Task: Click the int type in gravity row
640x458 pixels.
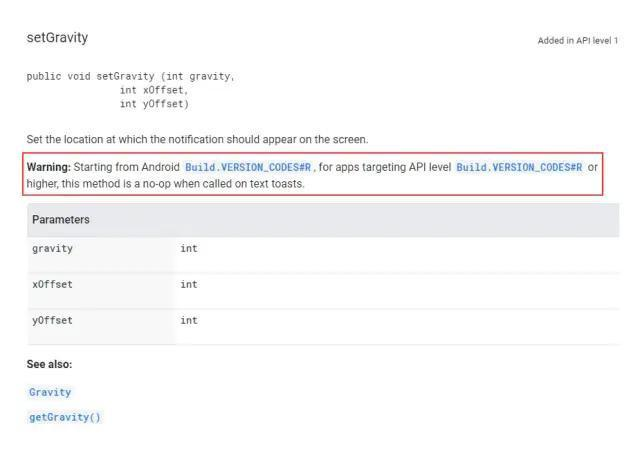Action: (189, 249)
